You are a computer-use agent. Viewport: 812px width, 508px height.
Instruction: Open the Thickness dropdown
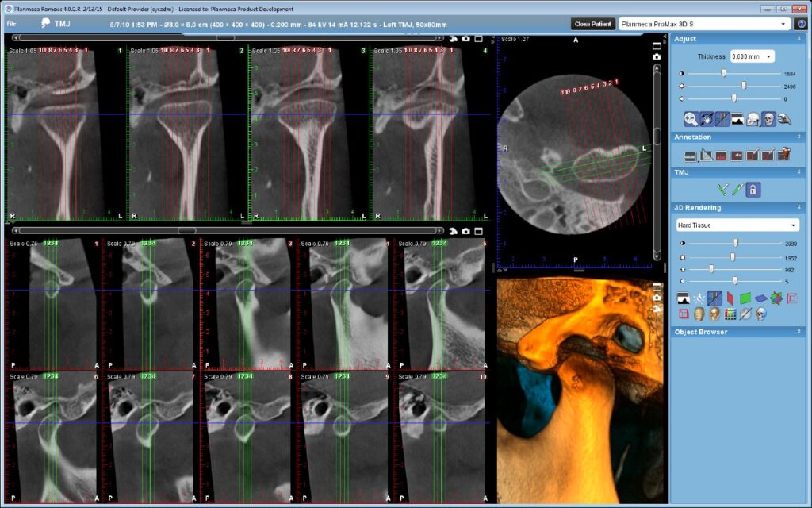tap(752, 57)
